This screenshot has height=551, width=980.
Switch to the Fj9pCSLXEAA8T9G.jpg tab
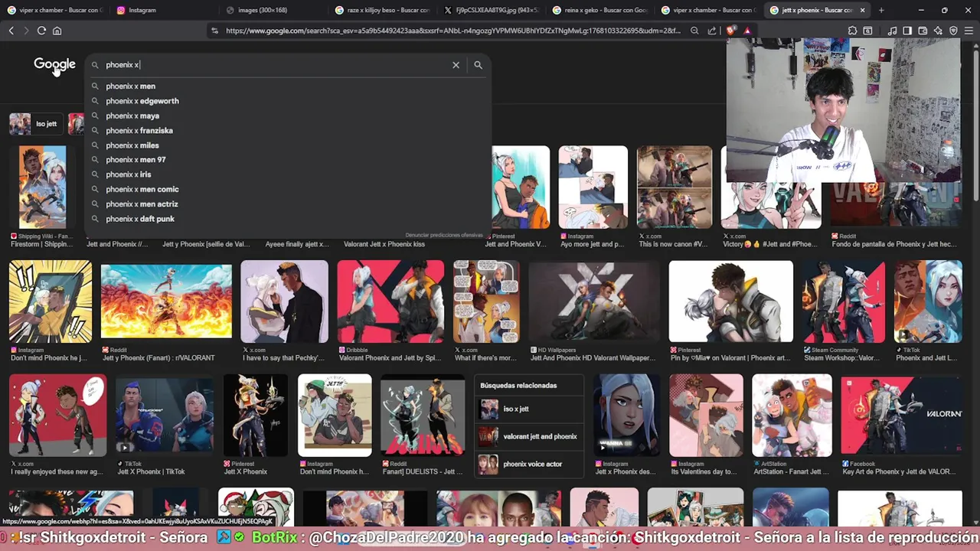click(x=492, y=10)
